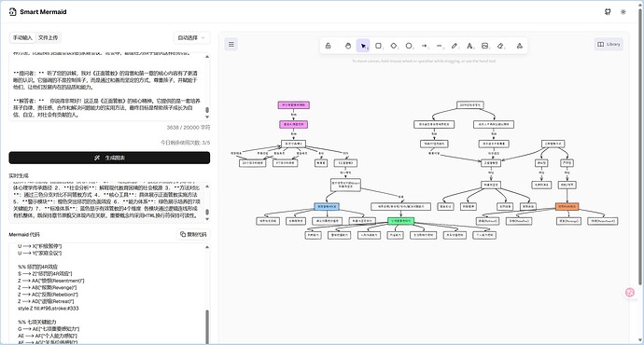Viewport: 644px width, 345px height.
Task: Open the Excalidraw hamburger menu
Action: point(231,45)
